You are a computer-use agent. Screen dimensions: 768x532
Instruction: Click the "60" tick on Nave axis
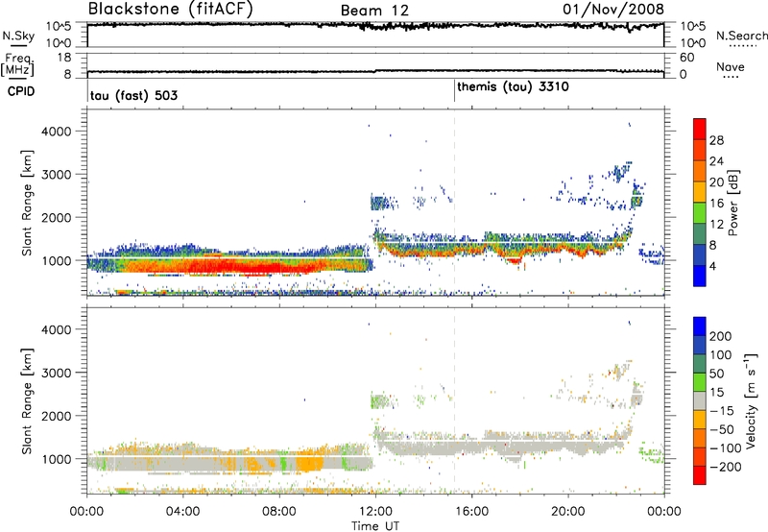tap(686, 58)
